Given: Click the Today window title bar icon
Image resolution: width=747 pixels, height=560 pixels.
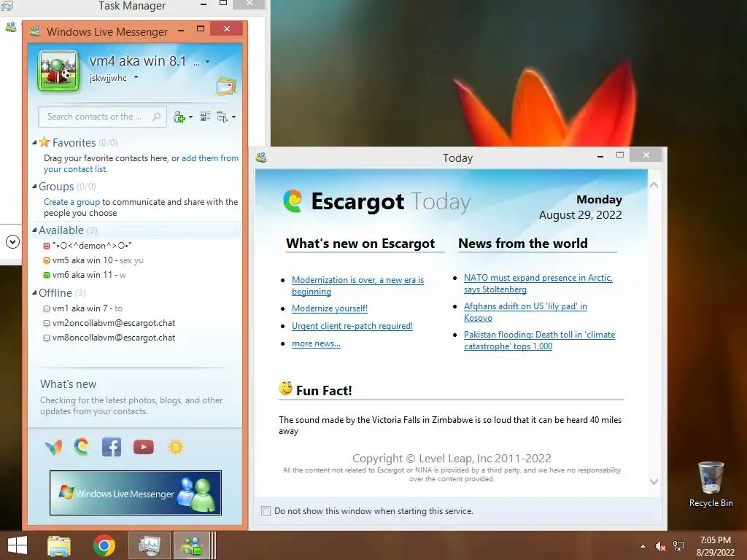Looking at the screenshot, I should 261,157.
